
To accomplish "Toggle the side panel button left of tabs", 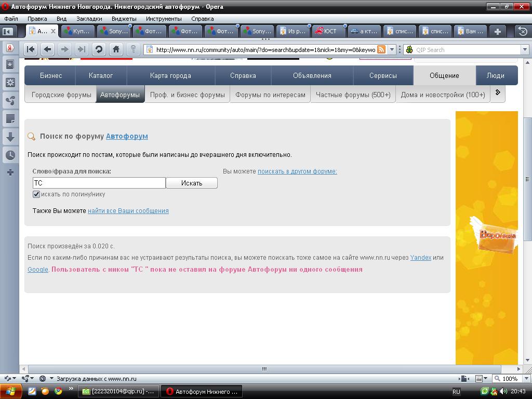I will (x=7, y=32).
